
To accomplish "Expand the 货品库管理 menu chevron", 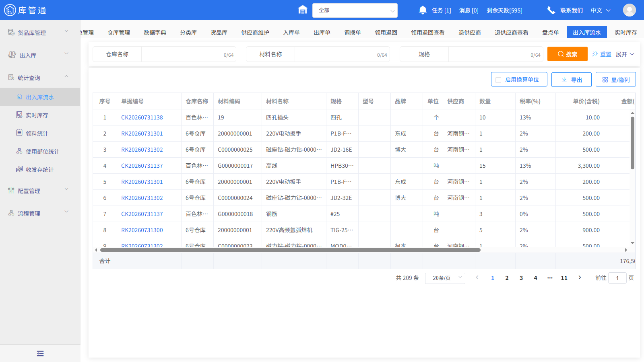I will [66, 31].
